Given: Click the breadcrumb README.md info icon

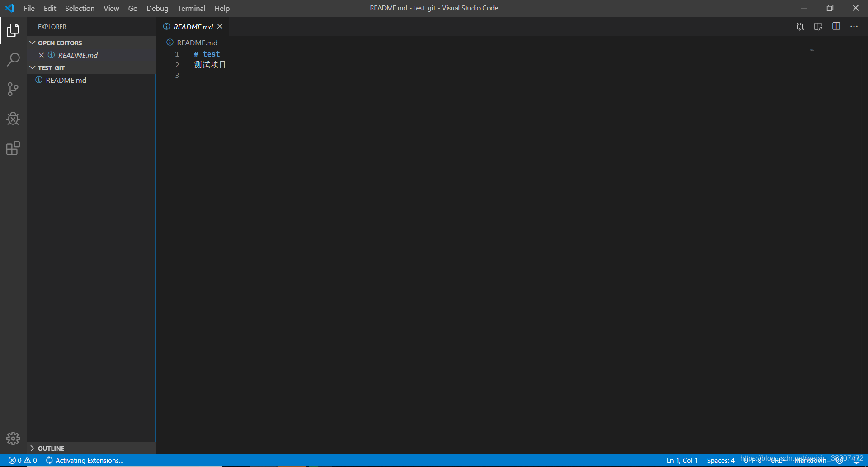Looking at the screenshot, I should (170, 43).
